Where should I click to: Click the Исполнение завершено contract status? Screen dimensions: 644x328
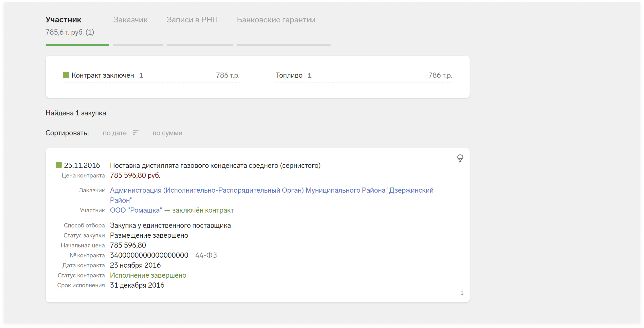tap(148, 275)
